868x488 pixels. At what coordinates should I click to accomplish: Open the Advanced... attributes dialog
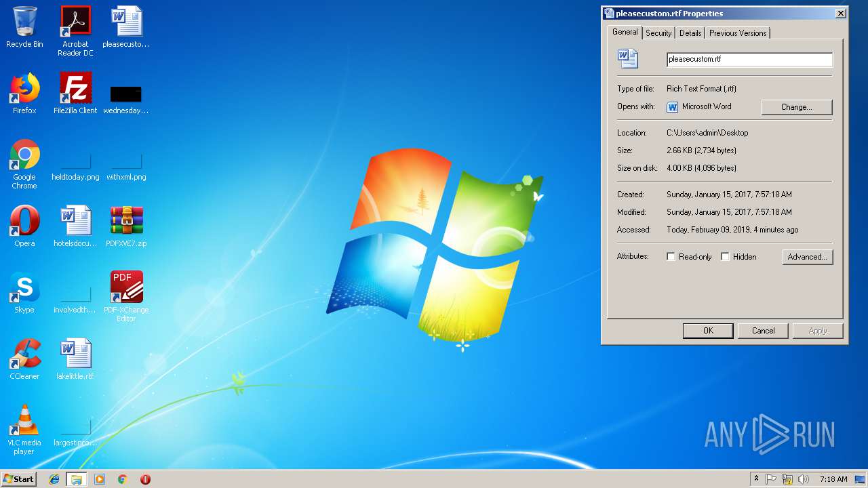807,257
